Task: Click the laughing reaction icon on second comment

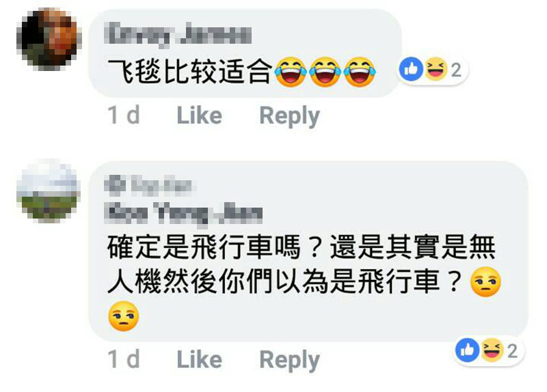Action: click(491, 350)
